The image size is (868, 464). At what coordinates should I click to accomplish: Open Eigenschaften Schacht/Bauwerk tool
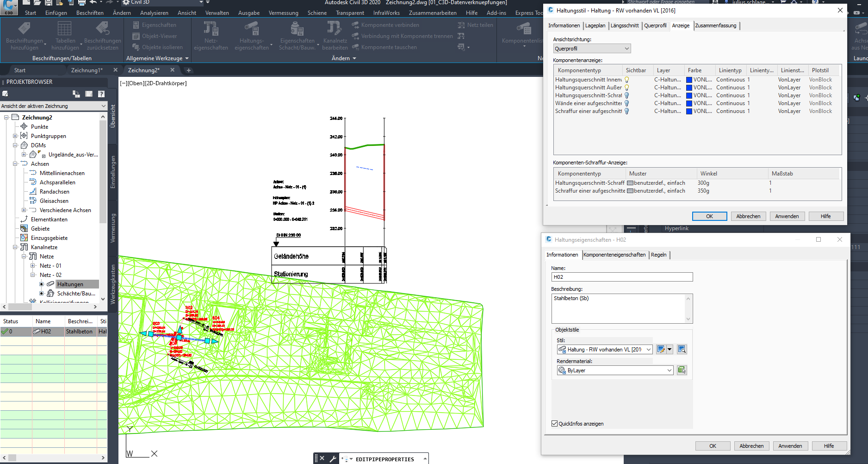click(x=298, y=36)
